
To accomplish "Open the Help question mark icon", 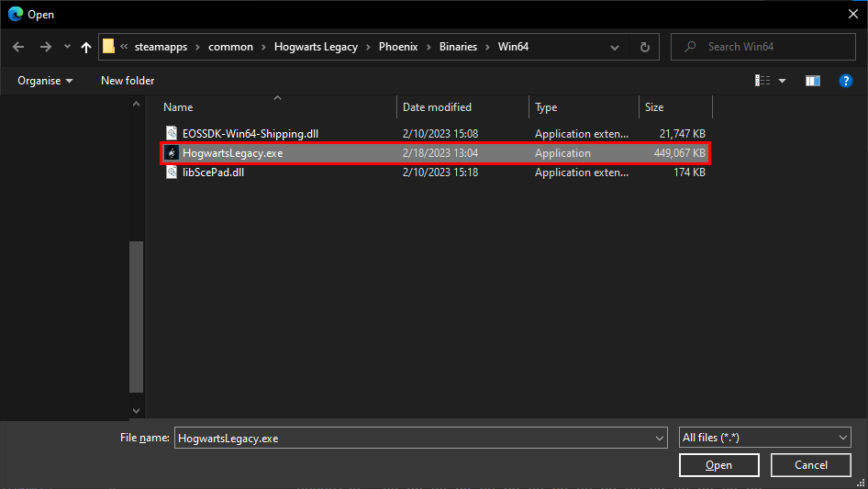I will pyautogui.click(x=846, y=81).
